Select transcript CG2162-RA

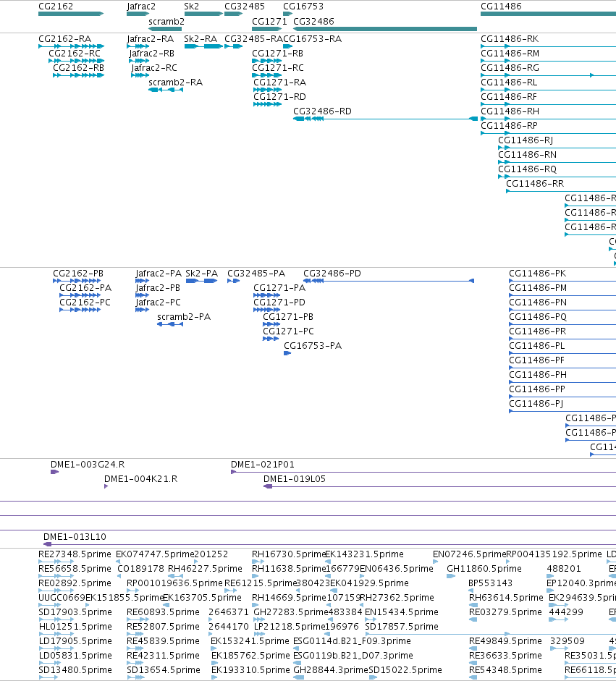click(71, 46)
